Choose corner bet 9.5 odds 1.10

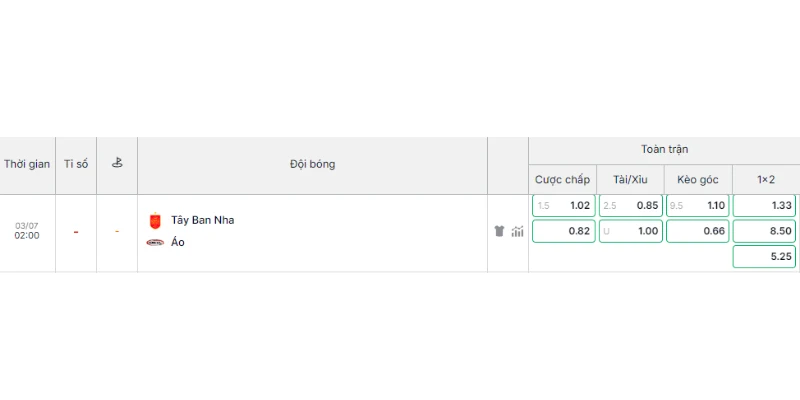tap(697, 206)
